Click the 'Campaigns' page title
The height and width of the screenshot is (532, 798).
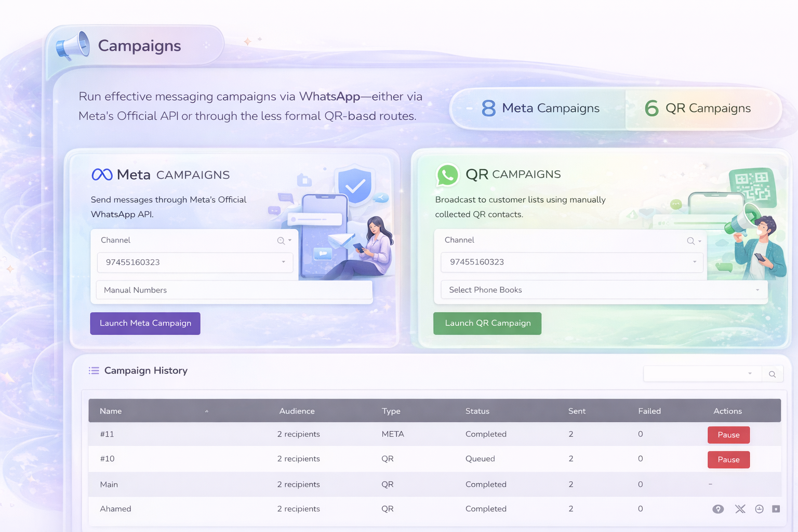(139, 46)
